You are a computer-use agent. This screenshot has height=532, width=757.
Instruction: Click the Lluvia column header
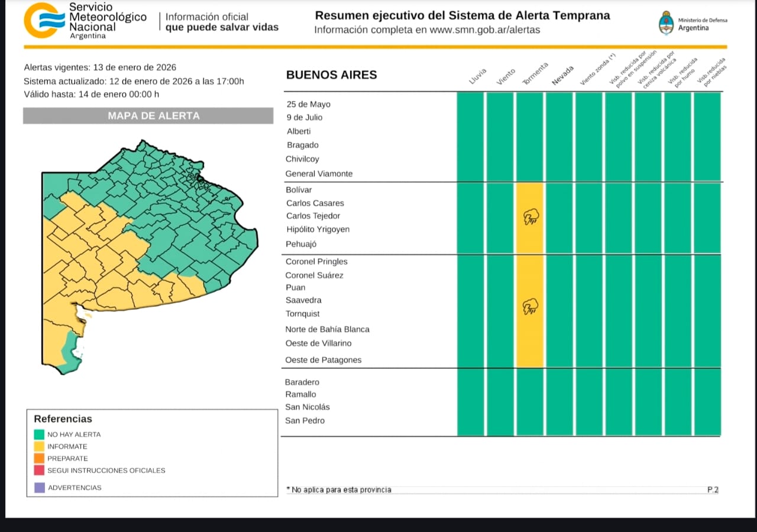pyautogui.click(x=477, y=77)
